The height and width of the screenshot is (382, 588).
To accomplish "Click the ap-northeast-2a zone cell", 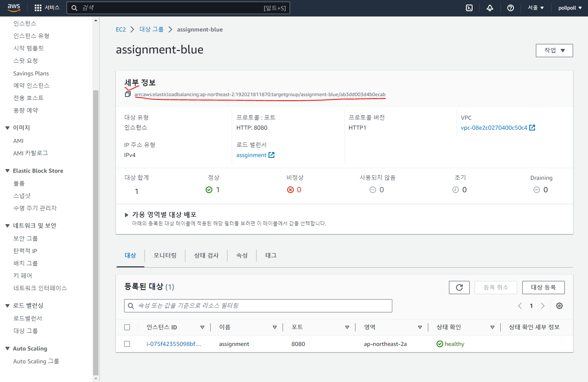I will [385, 344].
